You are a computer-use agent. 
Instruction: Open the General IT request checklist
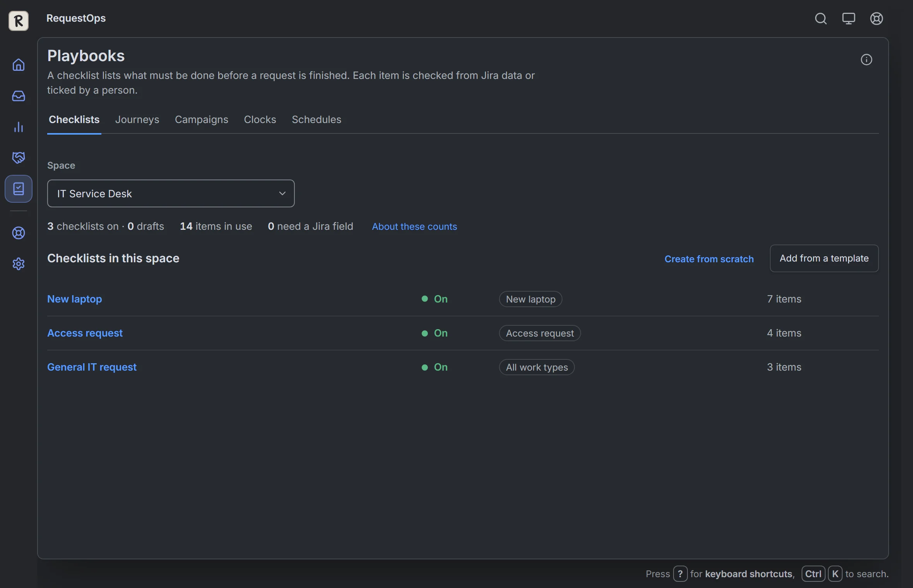(x=92, y=367)
